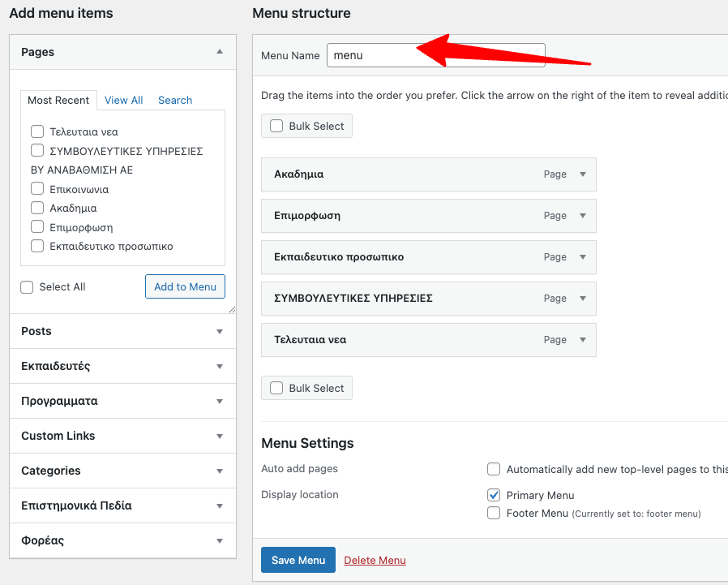
Task: Check the Επικοινωνια page checkbox
Action: pos(37,189)
